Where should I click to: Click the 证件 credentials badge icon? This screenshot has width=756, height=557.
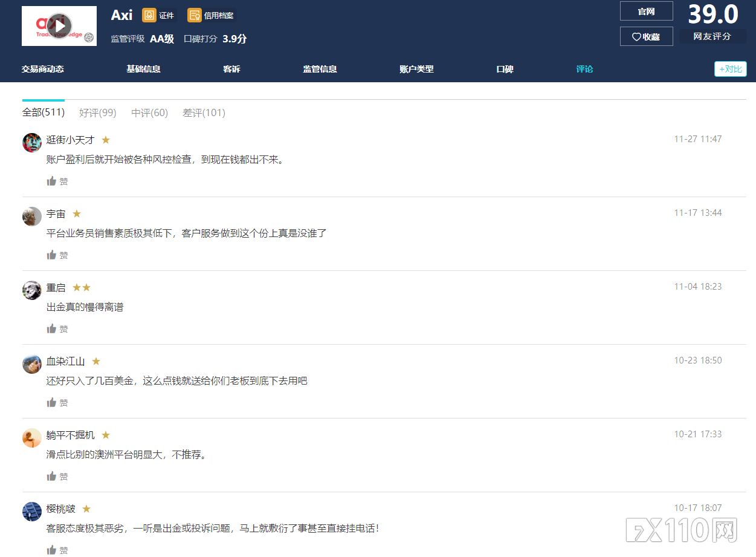148,15
